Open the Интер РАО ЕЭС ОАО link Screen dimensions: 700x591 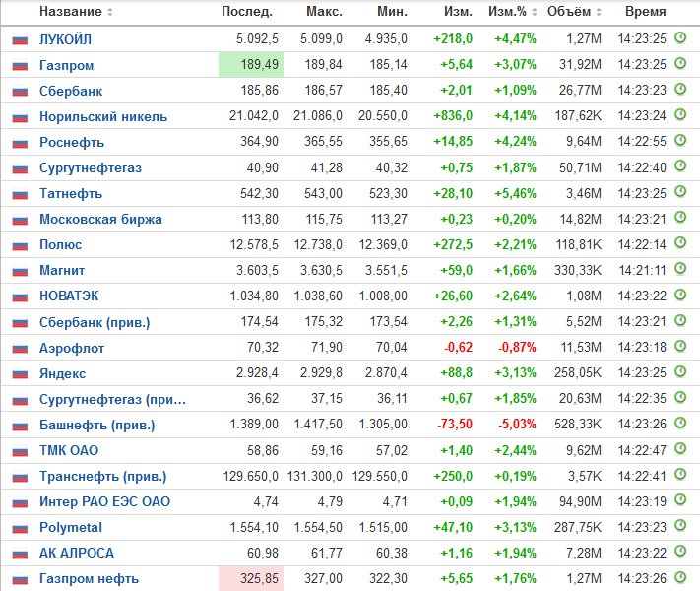[x=105, y=501]
